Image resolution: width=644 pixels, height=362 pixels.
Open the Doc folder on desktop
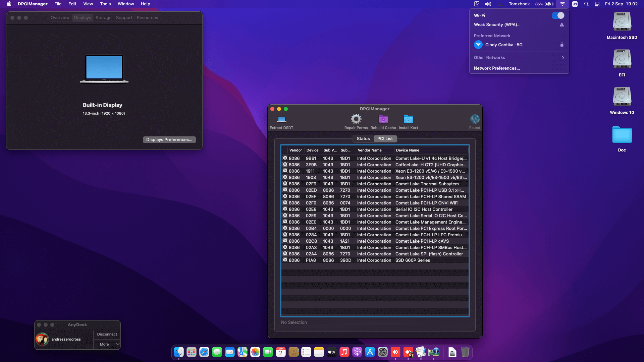(622, 135)
